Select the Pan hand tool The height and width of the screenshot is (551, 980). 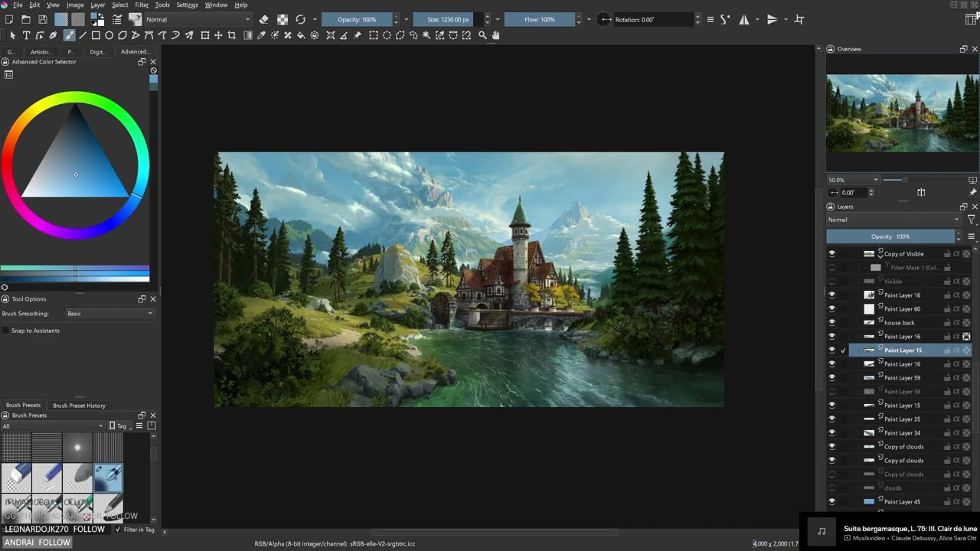(495, 35)
